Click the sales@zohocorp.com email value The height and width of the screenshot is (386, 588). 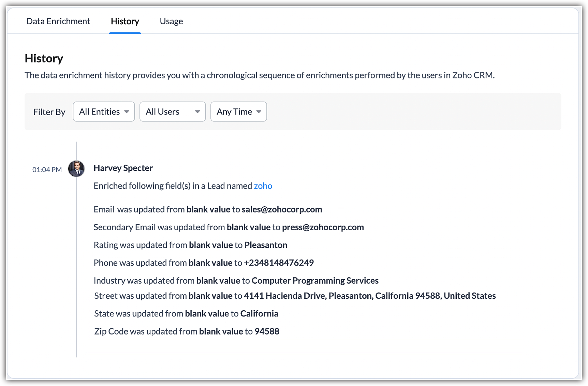pyautogui.click(x=282, y=209)
